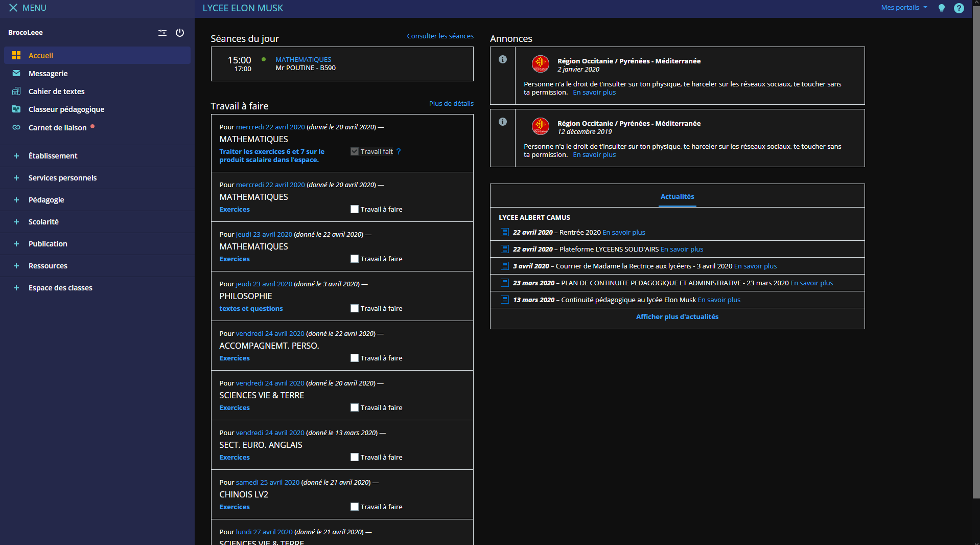Open En savoir plus for Plateforme LYCEENS SOLID'AIRS
Viewport: 980px width, 545px height.
click(x=682, y=249)
